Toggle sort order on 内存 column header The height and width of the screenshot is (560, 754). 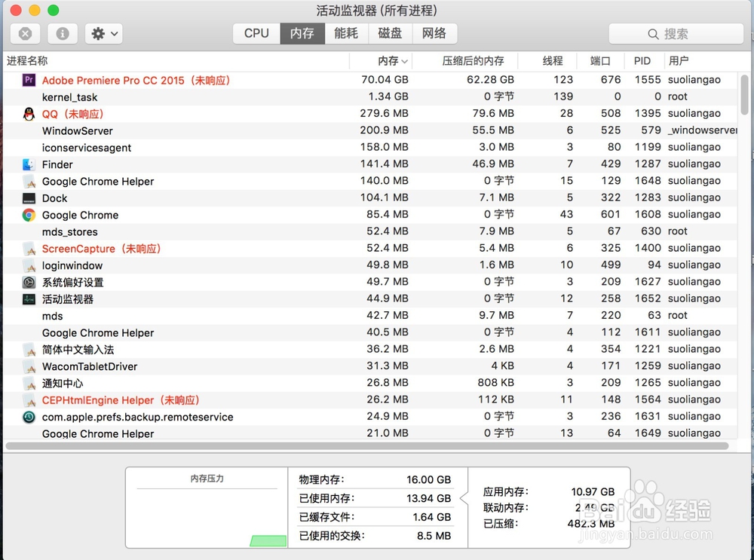pyautogui.click(x=381, y=61)
